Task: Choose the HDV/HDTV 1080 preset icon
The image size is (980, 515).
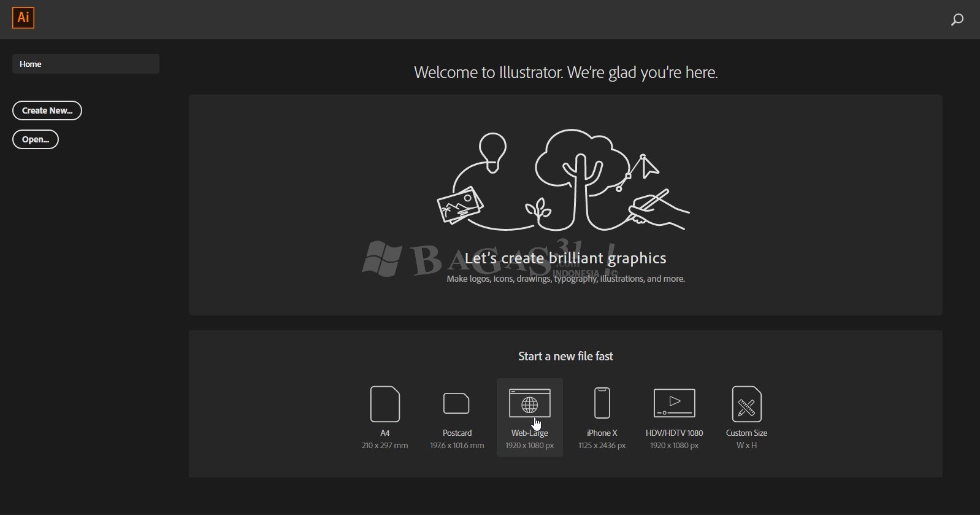Action: tap(675, 403)
